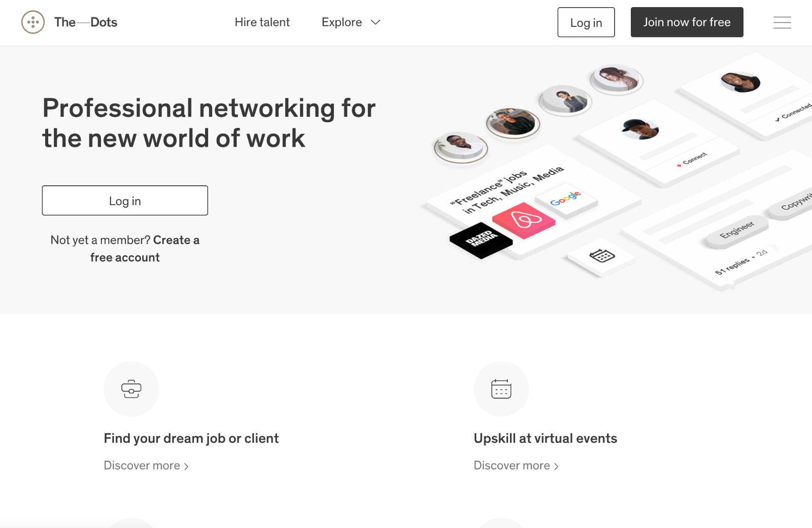Click the Airbnb logo tile
The height and width of the screenshot is (528, 812).
[524, 220]
